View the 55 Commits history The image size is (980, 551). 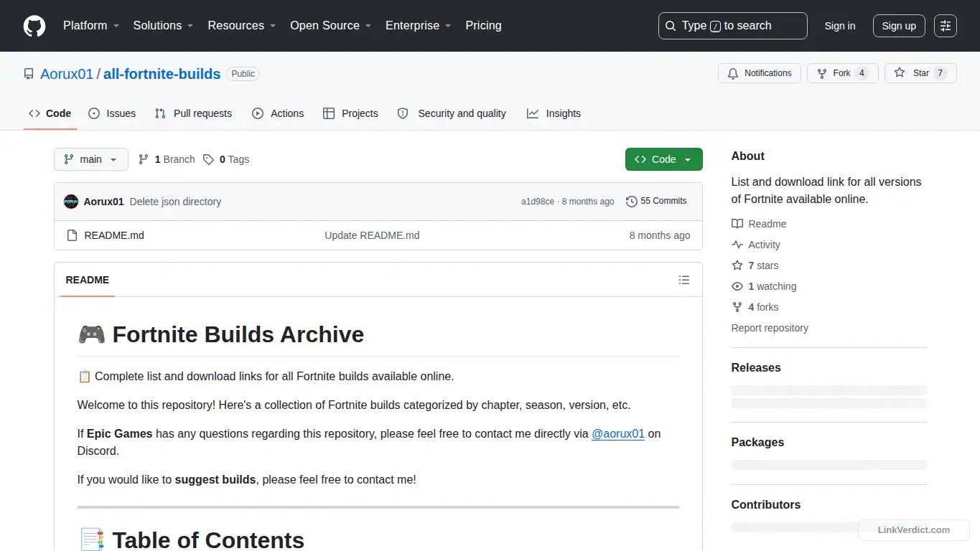(656, 201)
